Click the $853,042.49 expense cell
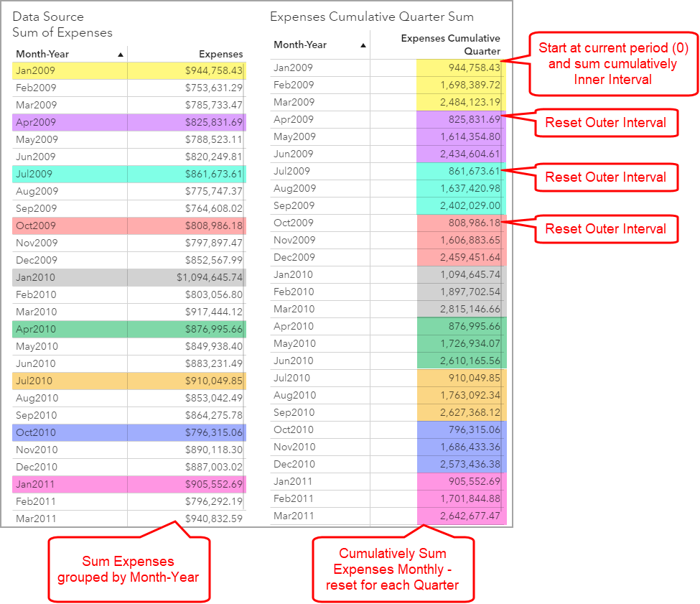The image size is (700, 604). click(x=214, y=398)
